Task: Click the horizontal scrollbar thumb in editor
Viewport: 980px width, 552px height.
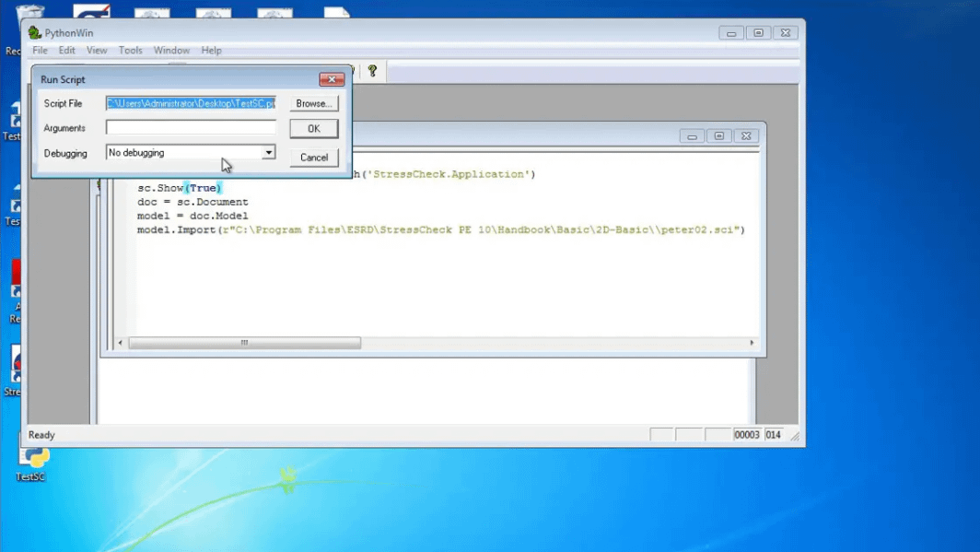Action: pos(244,343)
